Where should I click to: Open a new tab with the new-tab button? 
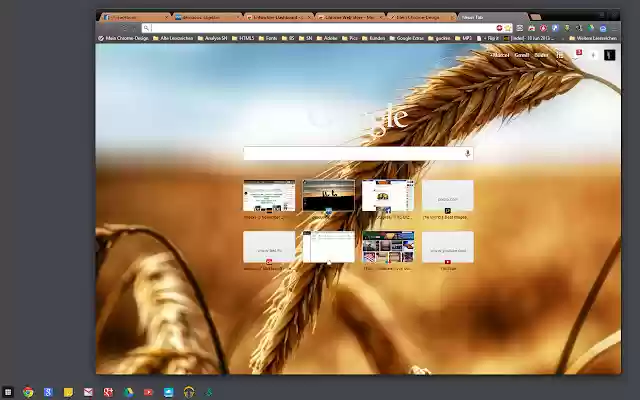point(535,17)
